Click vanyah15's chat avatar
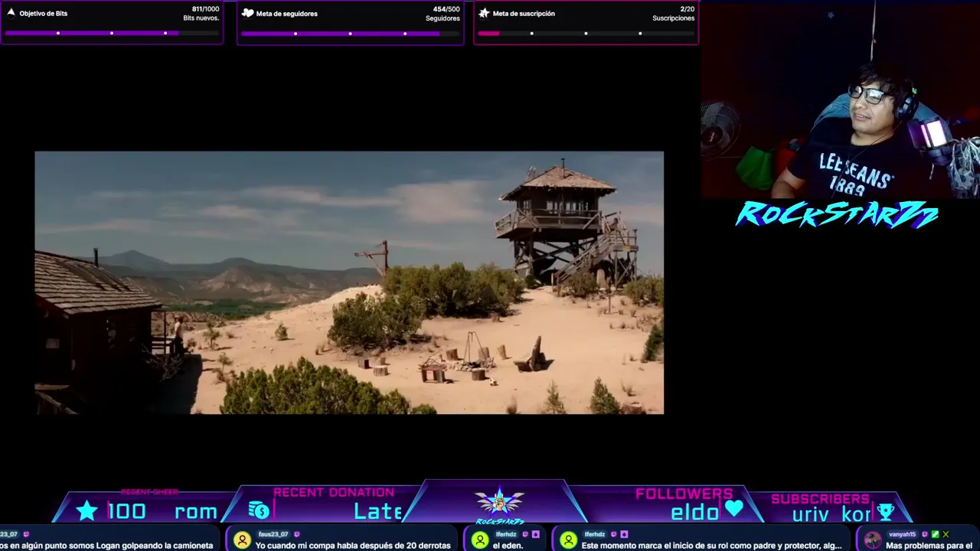The height and width of the screenshot is (551, 980). click(872, 541)
